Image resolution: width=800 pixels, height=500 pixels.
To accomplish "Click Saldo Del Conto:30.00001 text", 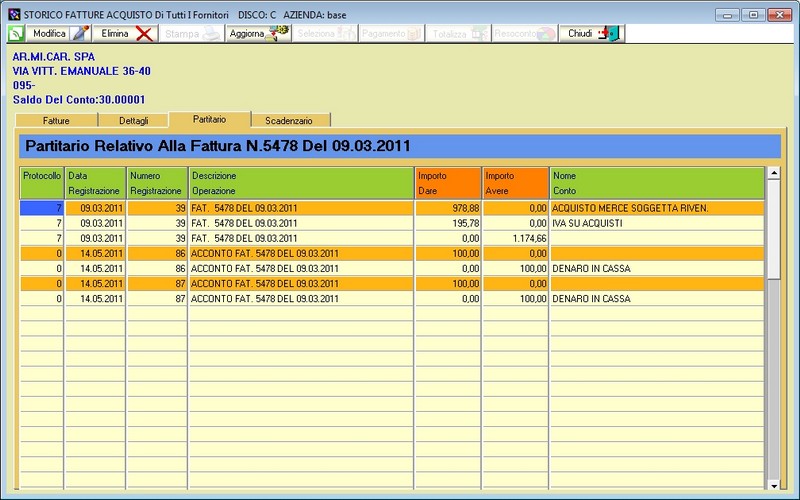I will tap(79, 99).
